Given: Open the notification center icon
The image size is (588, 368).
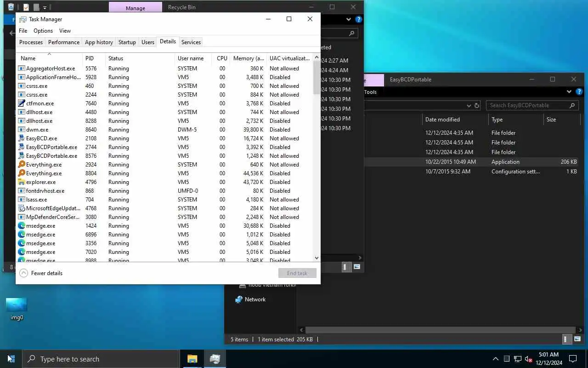Looking at the screenshot, I should [573, 359].
